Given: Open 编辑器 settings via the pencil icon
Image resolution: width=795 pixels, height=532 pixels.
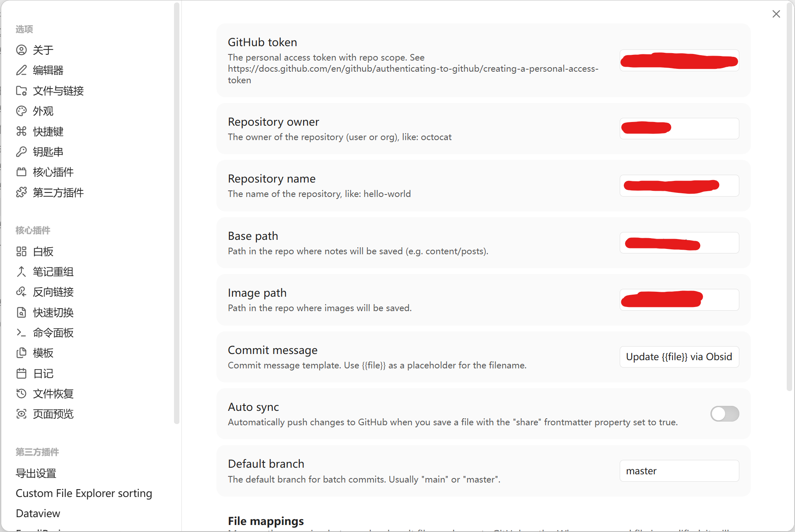Looking at the screenshot, I should click(47, 70).
